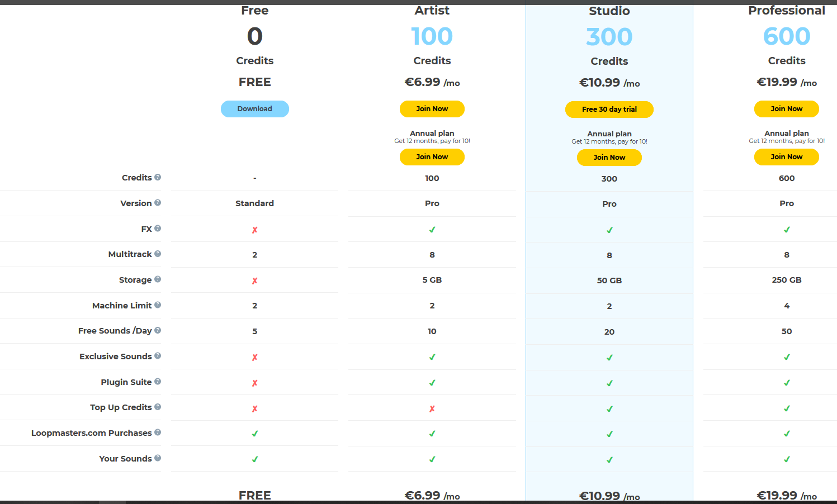Show help tooltip for Multitrack
The image size is (837, 504).
pos(158,254)
